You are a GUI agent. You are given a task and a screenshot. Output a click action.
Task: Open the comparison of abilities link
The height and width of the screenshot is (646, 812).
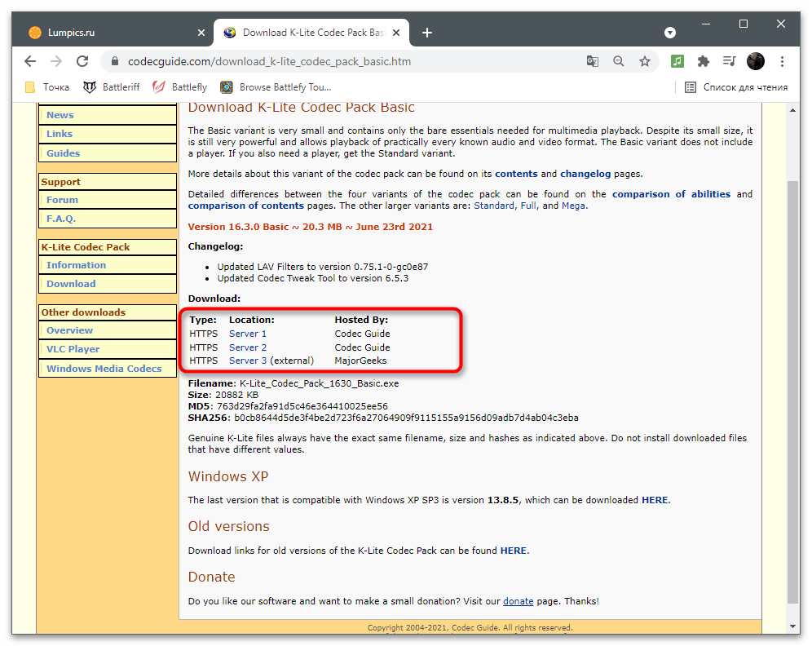[x=671, y=194]
